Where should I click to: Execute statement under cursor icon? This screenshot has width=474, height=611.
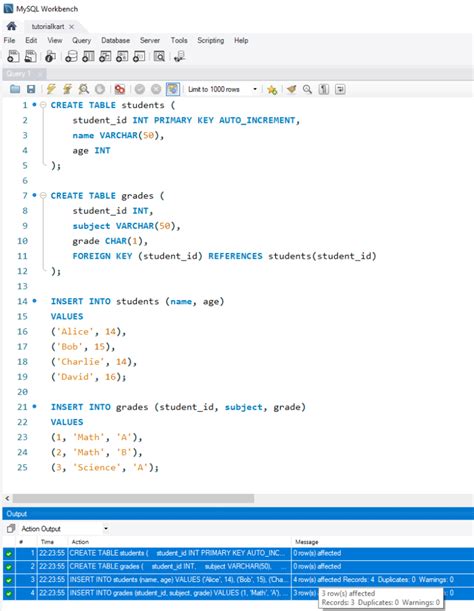[67, 89]
